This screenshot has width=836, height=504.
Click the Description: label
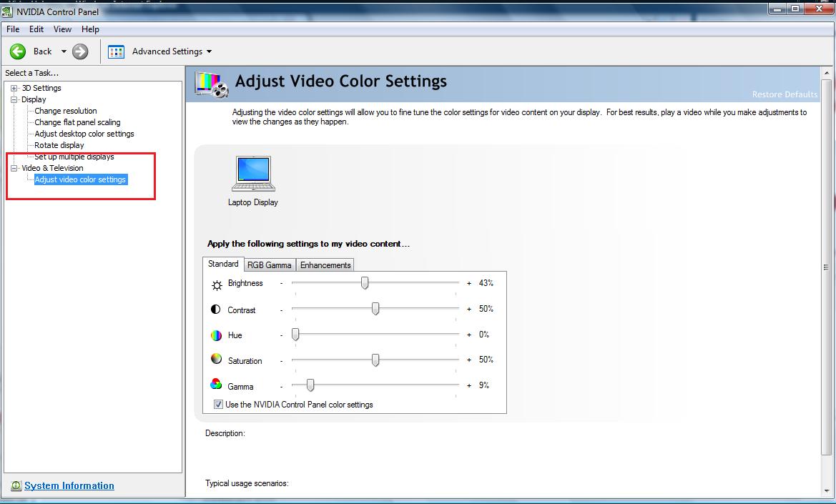pyautogui.click(x=225, y=433)
